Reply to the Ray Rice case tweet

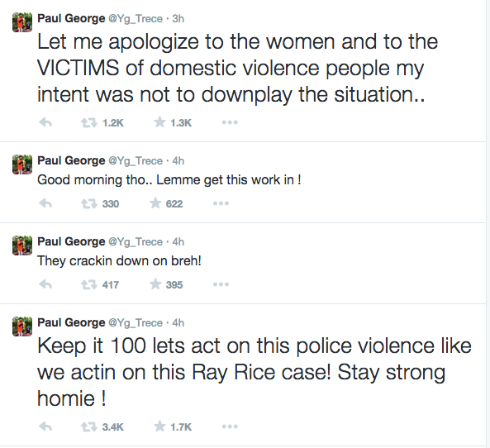[x=45, y=427]
